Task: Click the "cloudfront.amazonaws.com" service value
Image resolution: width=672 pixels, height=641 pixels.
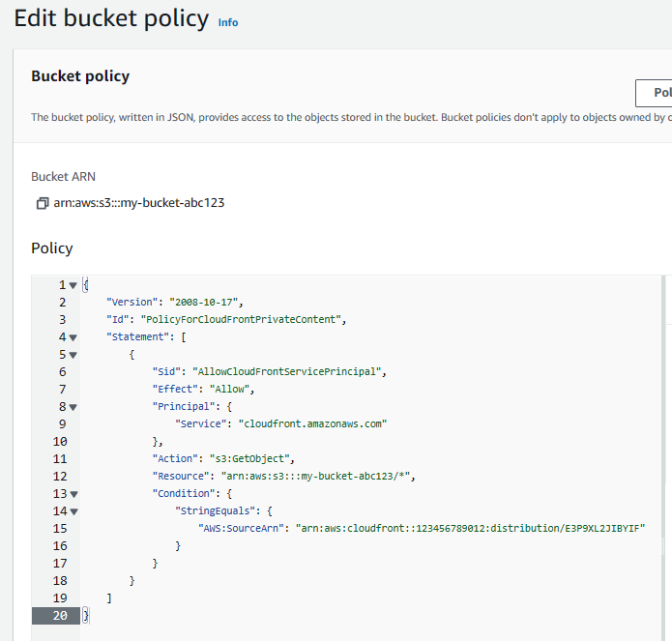Action: tap(312, 423)
